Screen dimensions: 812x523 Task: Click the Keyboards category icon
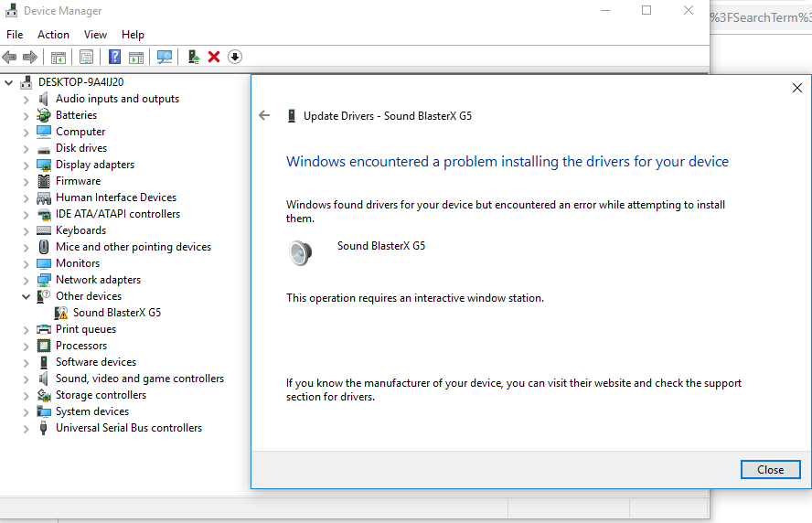coord(44,230)
